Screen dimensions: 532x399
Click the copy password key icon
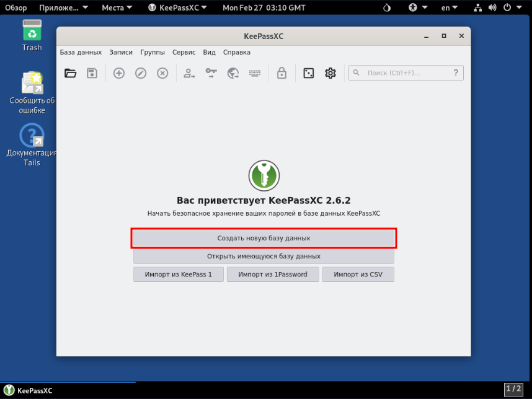(x=211, y=73)
